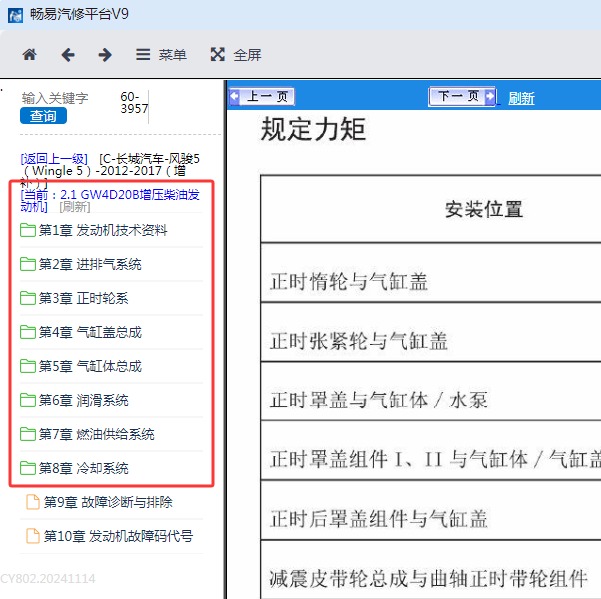The image size is (601, 599).
Task: Open folder icon of 第2章 进排气系统
Action: point(28,264)
